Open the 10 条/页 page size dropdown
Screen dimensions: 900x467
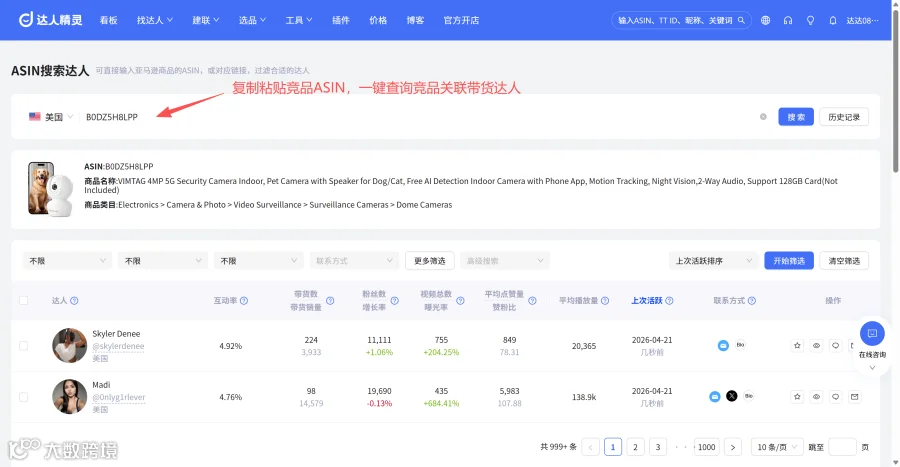[x=777, y=447]
